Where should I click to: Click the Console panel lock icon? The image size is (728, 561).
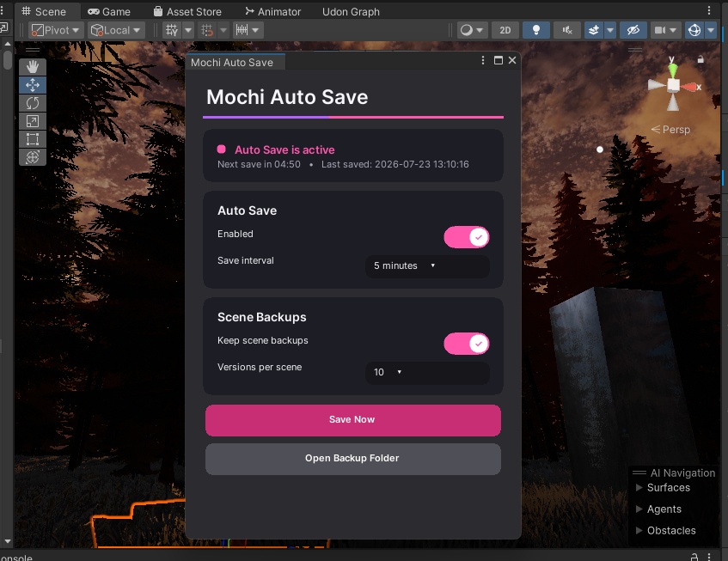click(x=694, y=557)
